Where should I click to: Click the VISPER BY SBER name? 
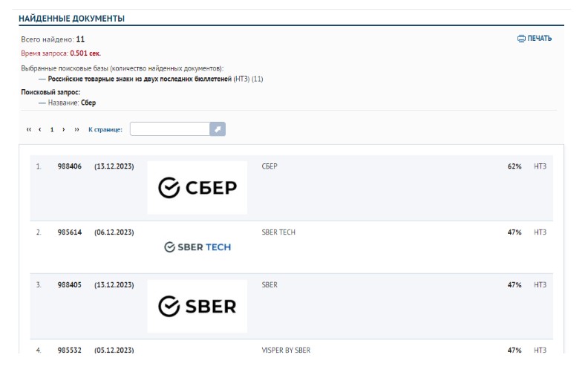click(286, 350)
